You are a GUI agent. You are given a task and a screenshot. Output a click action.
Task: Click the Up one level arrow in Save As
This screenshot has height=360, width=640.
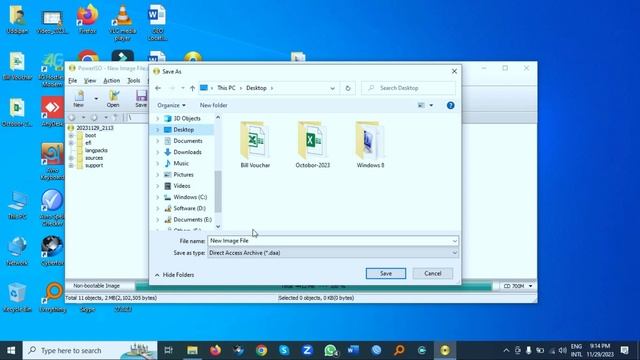click(x=192, y=88)
